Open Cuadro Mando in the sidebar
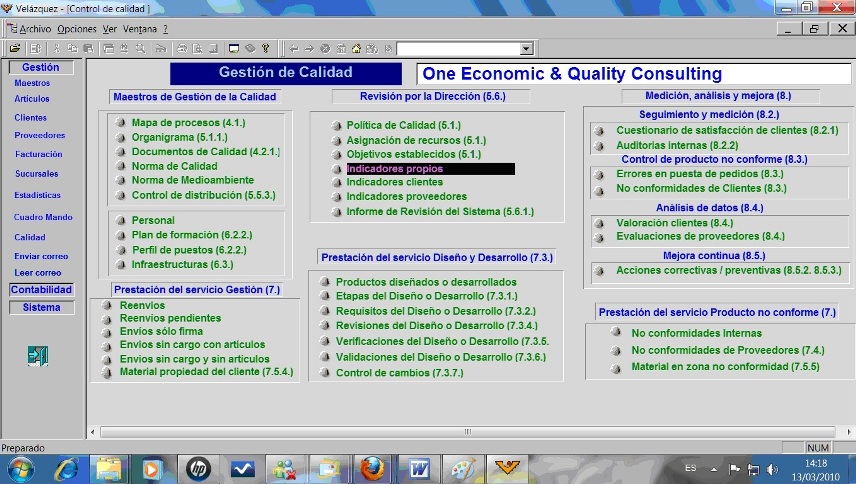This screenshot has height=484, width=856. 43,217
